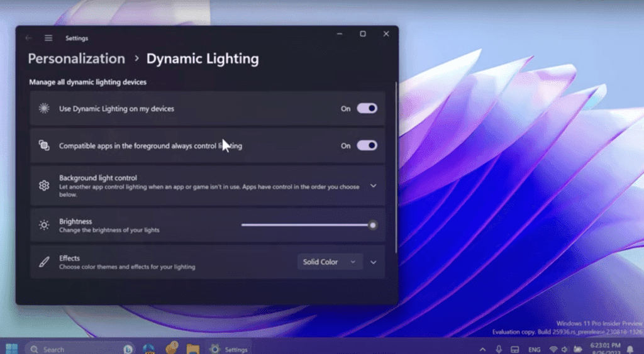Click the microphone tray icon
Screen dimensions: 644x354
[498, 350]
